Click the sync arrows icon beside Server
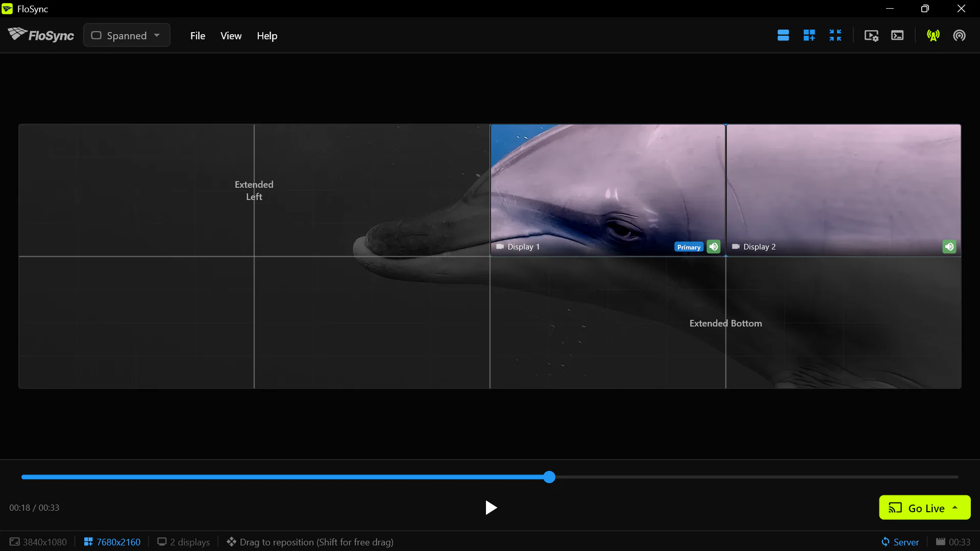The height and width of the screenshot is (551, 980). coord(886,542)
